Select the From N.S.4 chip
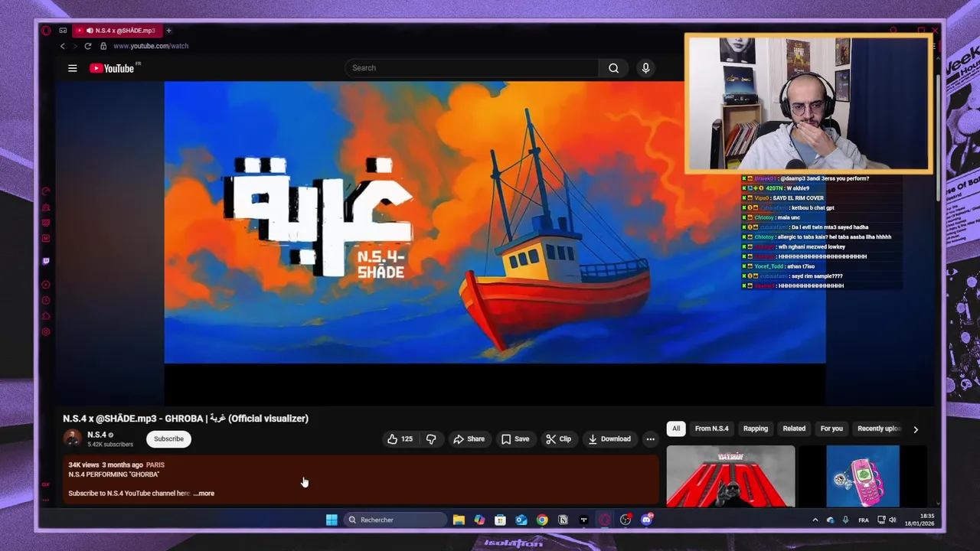 pyautogui.click(x=711, y=429)
